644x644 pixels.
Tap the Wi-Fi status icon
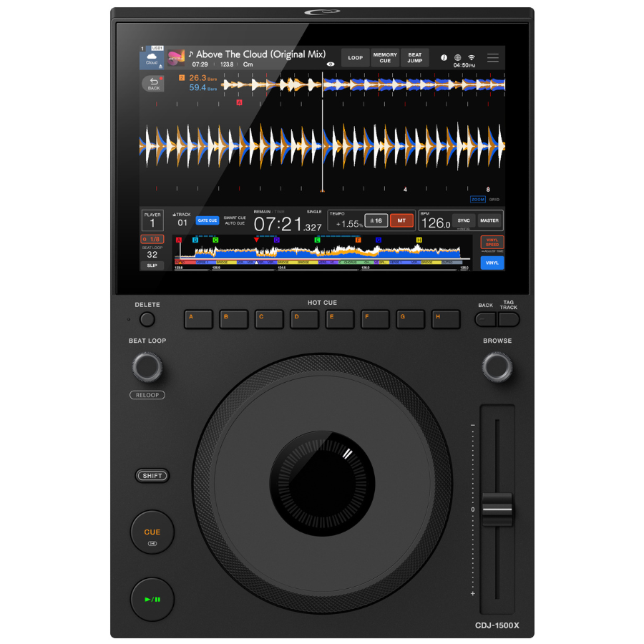(x=472, y=57)
